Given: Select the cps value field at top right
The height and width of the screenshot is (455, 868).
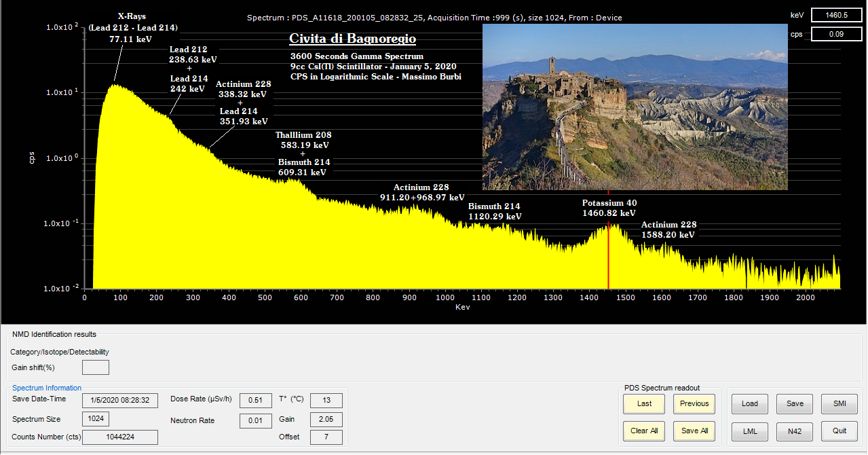Looking at the screenshot, I should 837,34.
